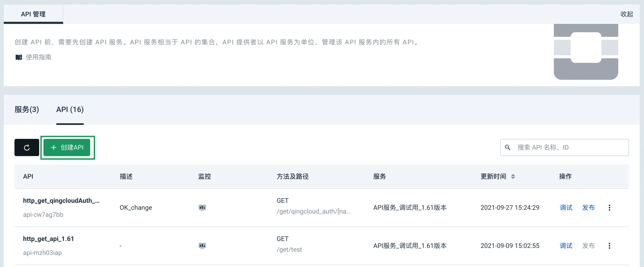Image resolution: width=644 pixels, height=267 pixels.
Task: Open monitoring chart for http_get_qingcloudAuth API
Action: (202, 208)
